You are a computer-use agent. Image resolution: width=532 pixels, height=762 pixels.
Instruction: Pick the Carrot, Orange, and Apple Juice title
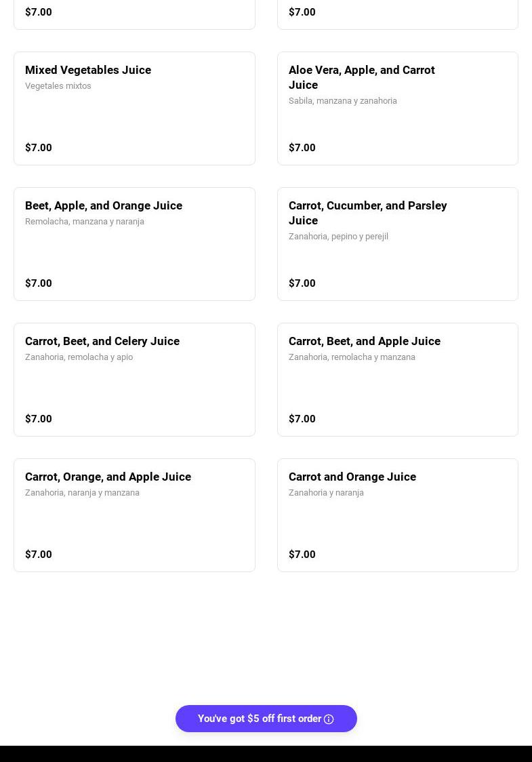pos(108,477)
